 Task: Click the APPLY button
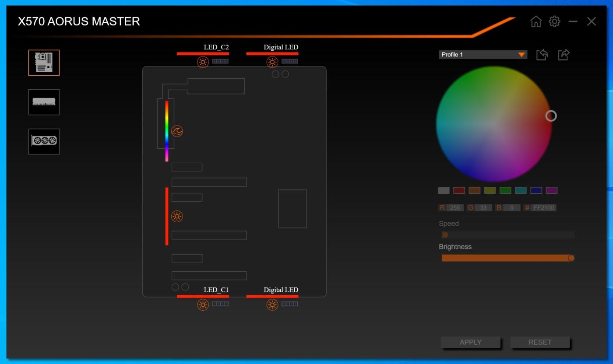click(471, 342)
